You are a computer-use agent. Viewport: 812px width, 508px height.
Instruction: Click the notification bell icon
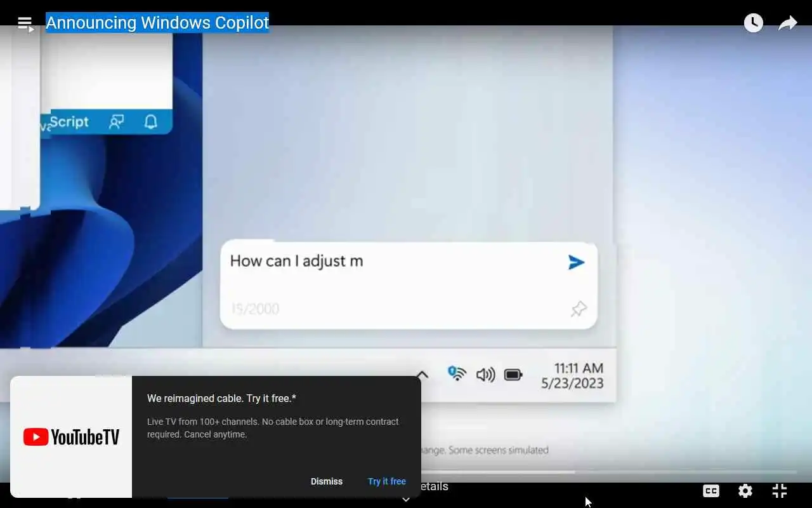[150, 122]
